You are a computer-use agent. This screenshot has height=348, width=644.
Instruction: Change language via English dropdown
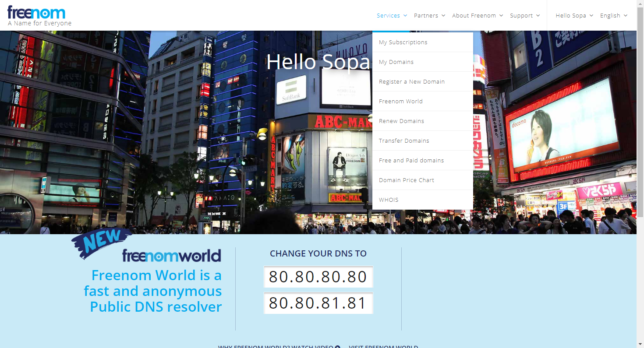[x=614, y=16]
